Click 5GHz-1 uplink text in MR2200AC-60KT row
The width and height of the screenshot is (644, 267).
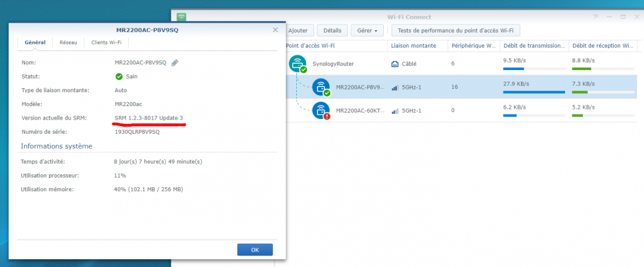click(412, 111)
